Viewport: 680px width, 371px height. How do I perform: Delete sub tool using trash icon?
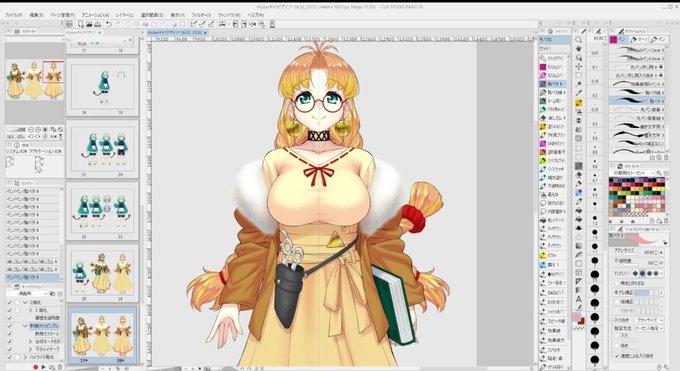pos(666,158)
